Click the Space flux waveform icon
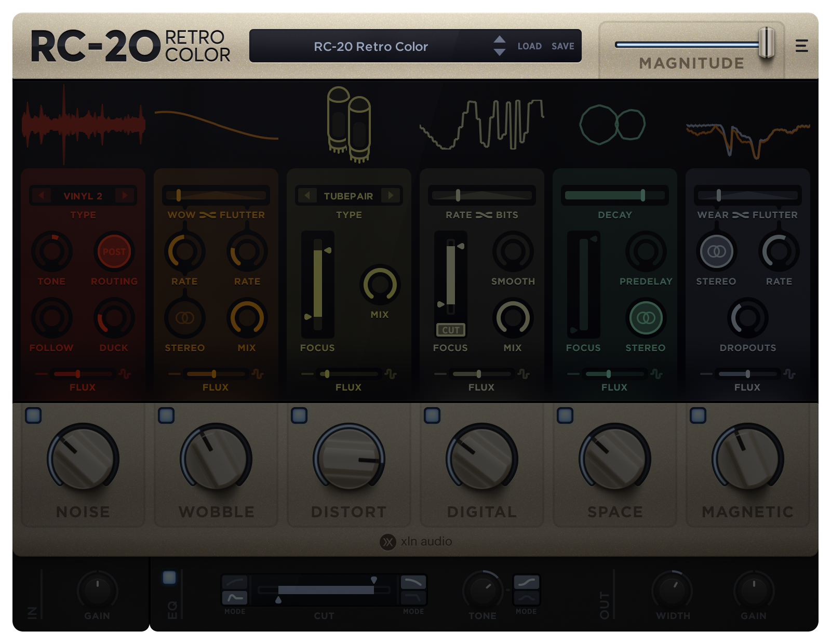Viewport: 831px width, 644px height. click(x=656, y=374)
